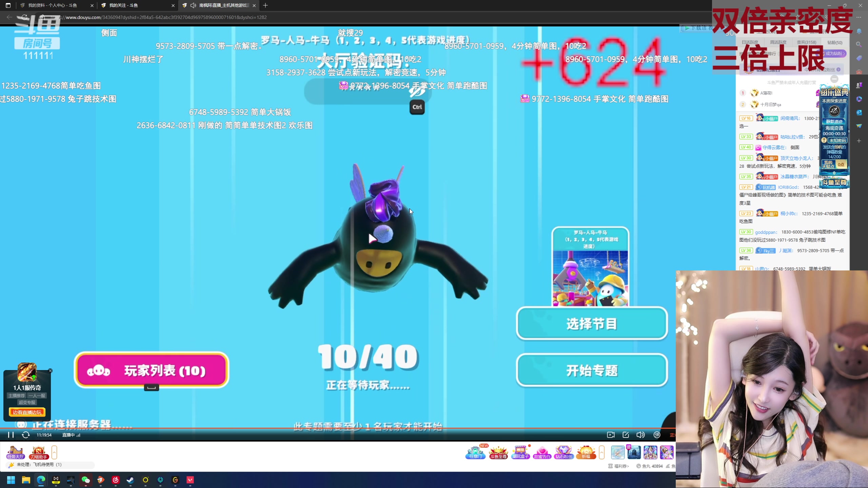Open a new browser tab

[x=265, y=5]
